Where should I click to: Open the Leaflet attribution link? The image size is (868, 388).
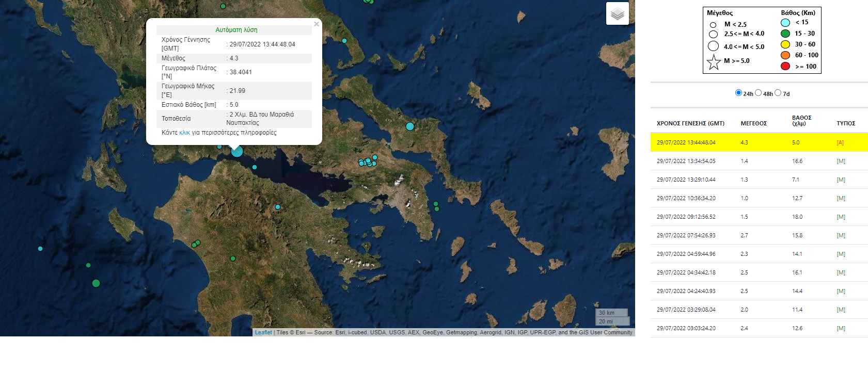(263, 332)
